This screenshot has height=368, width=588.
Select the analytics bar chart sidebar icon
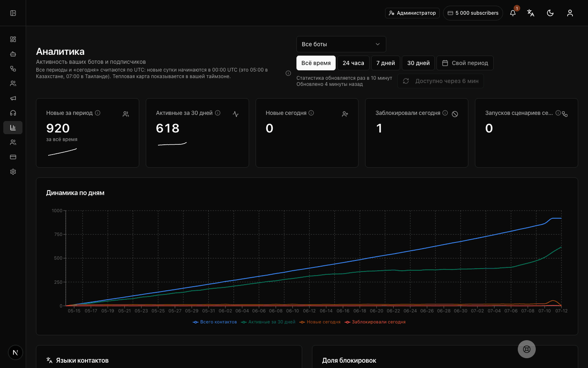tap(13, 128)
